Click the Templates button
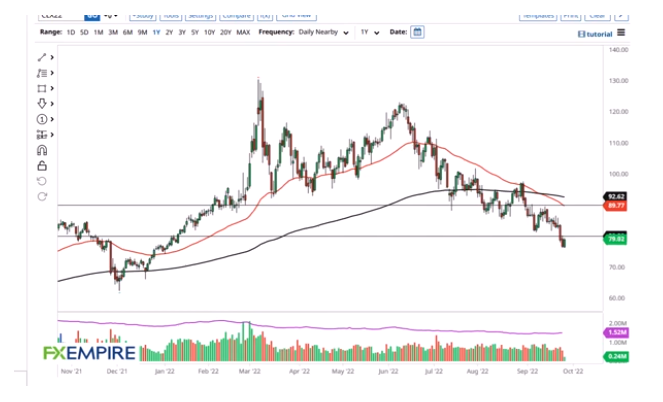 [538, 16]
